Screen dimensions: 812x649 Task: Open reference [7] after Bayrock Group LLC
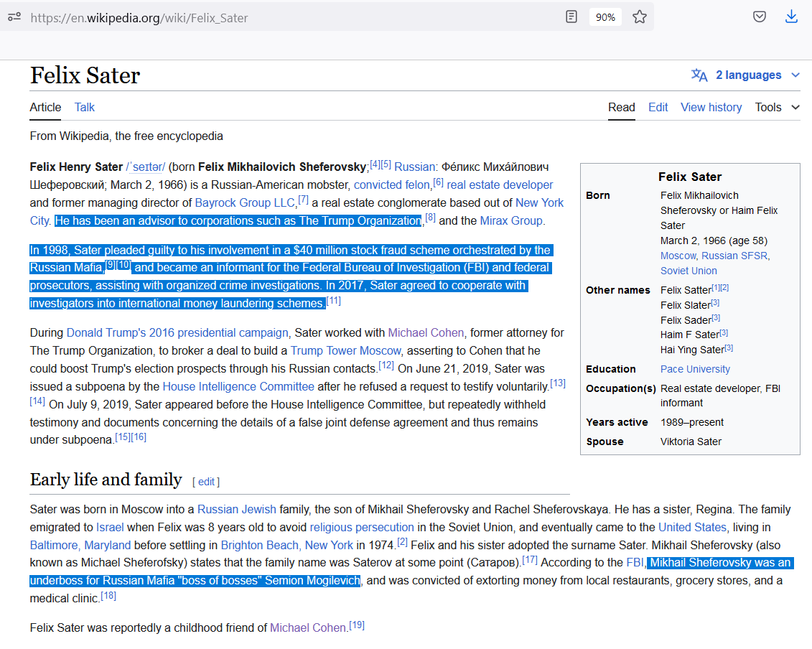[304, 200]
